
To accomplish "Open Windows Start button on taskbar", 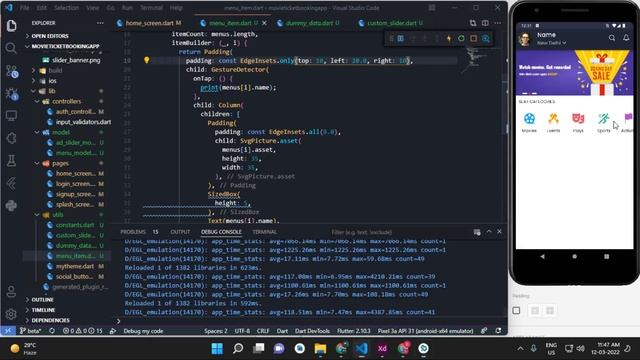I will (217, 349).
